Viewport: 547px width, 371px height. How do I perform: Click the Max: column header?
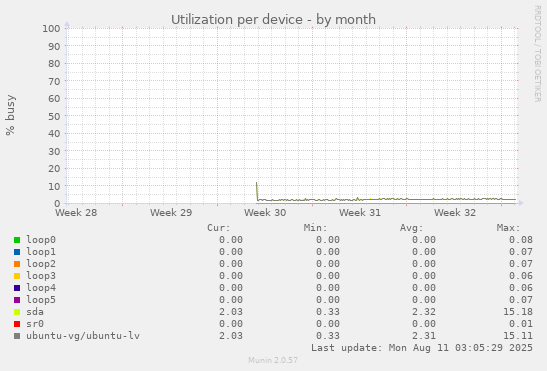click(508, 228)
